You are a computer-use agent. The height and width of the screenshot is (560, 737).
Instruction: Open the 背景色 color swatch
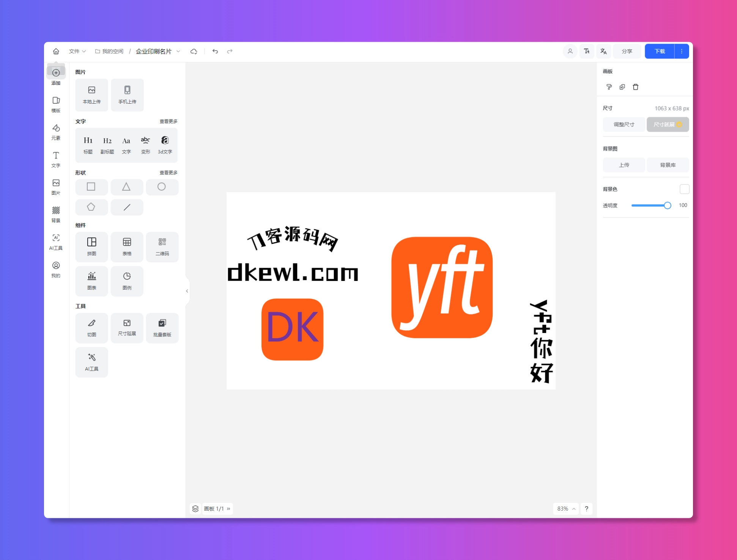(x=684, y=189)
